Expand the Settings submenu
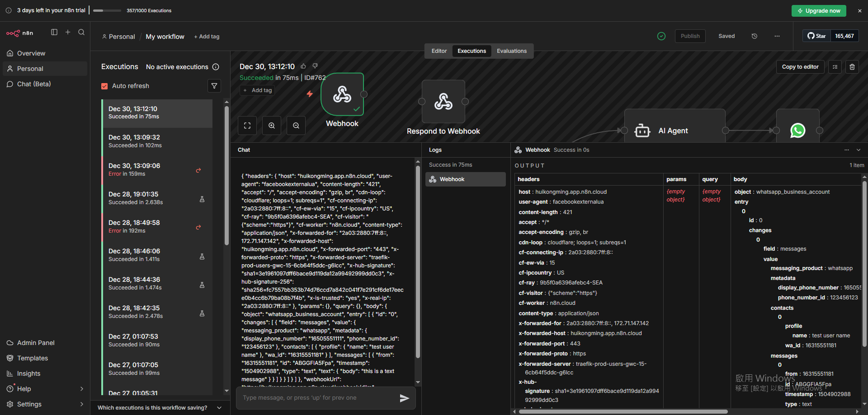This screenshot has height=415, width=868. [82, 404]
